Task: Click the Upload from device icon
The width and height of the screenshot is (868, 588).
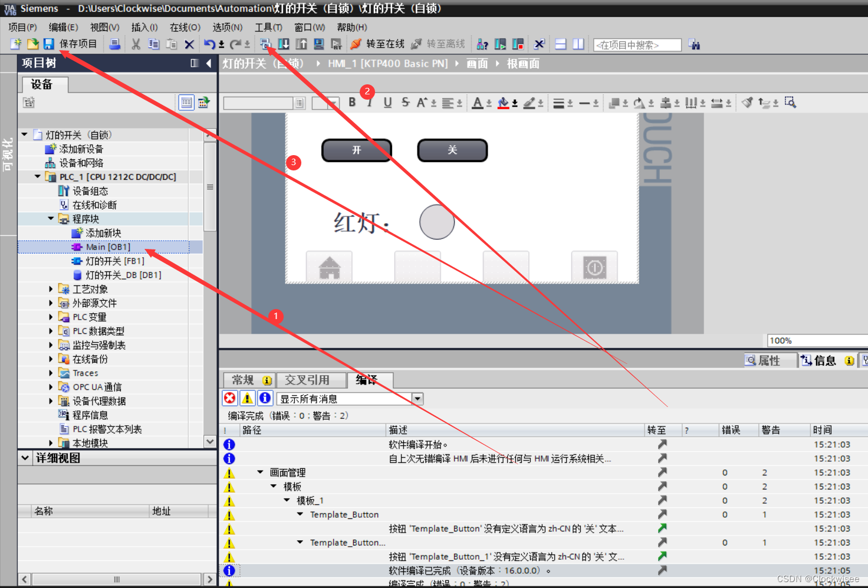Action: (x=301, y=44)
